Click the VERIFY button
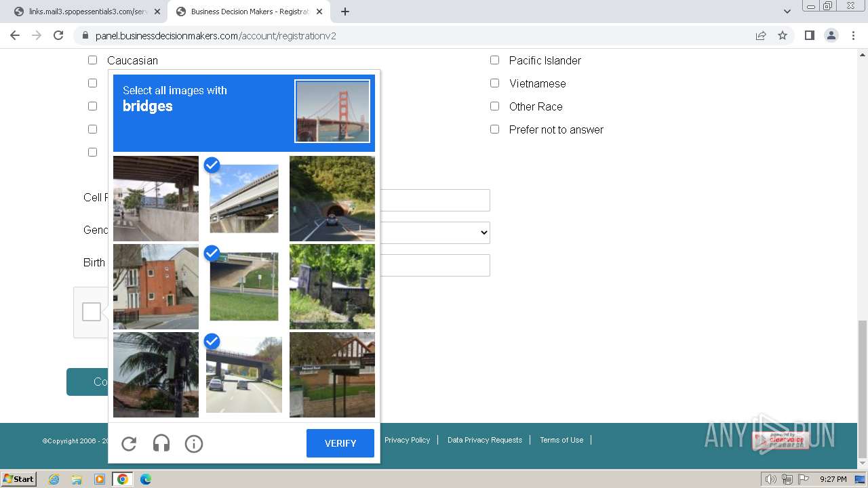Image resolution: width=868 pixels, height=488 pixels. click(340, 443)
